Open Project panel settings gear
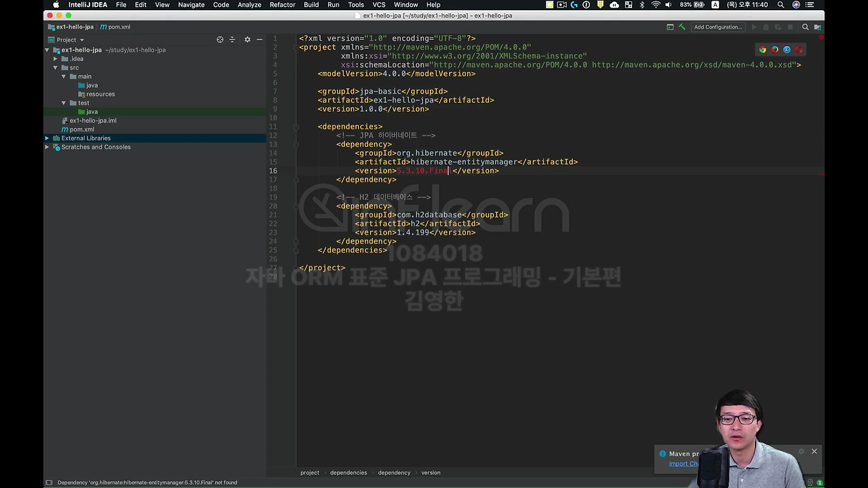The width and height of the screenshot is (868, 488). [x=248, y=39]
